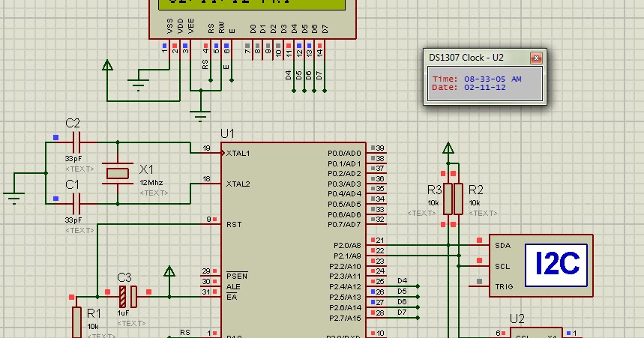Viewport: 644px width, 338px height.
Task: Click the P0.0/AD0 pin label
Action: [x=344, y=154]
